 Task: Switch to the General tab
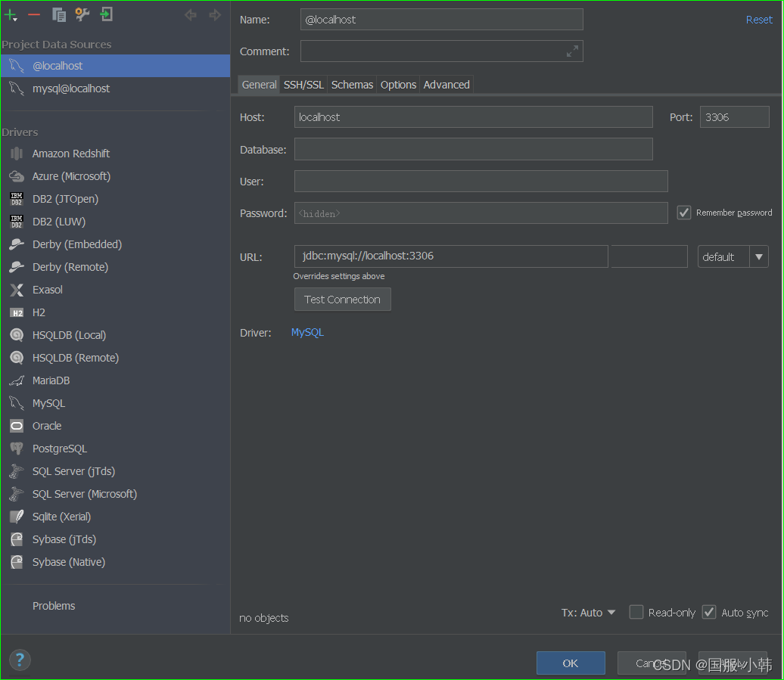(x=259, y=85)
